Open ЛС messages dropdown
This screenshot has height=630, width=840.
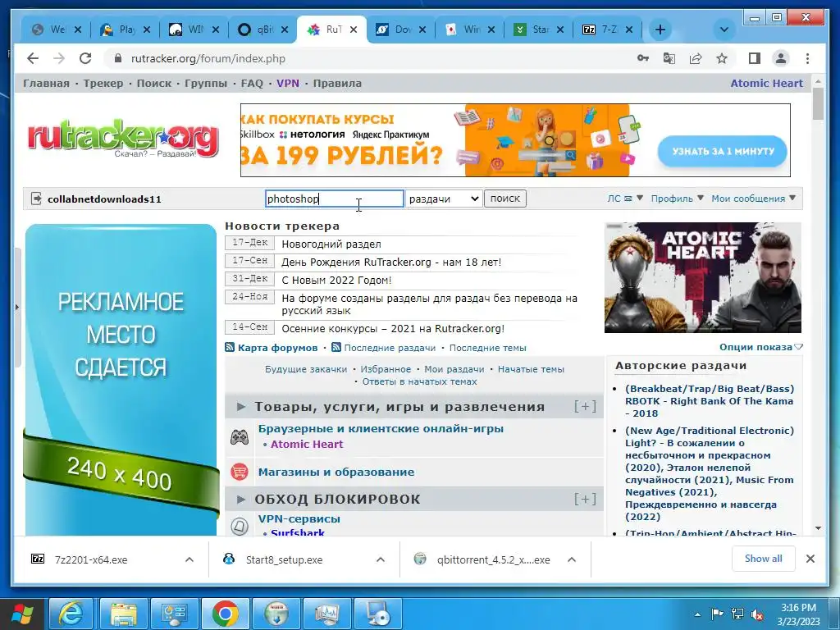[x=624, y=199]
